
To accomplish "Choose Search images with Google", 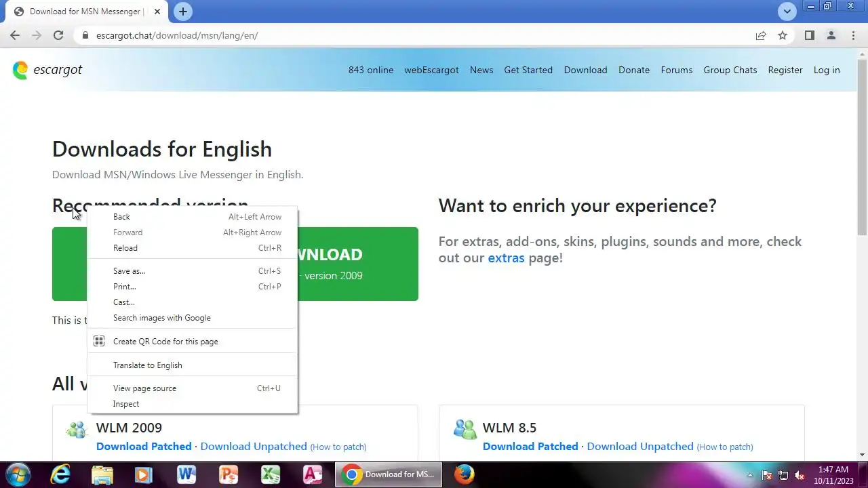I will (193, 318).
